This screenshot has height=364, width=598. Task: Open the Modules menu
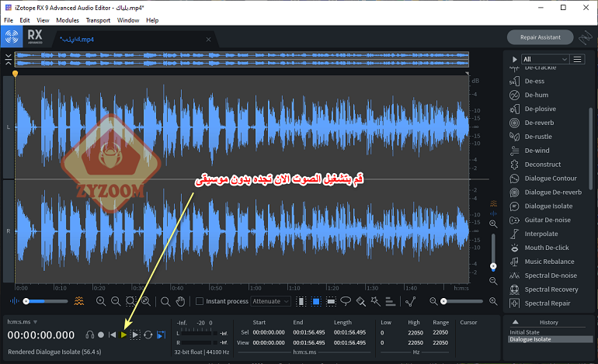coord(68,20)
